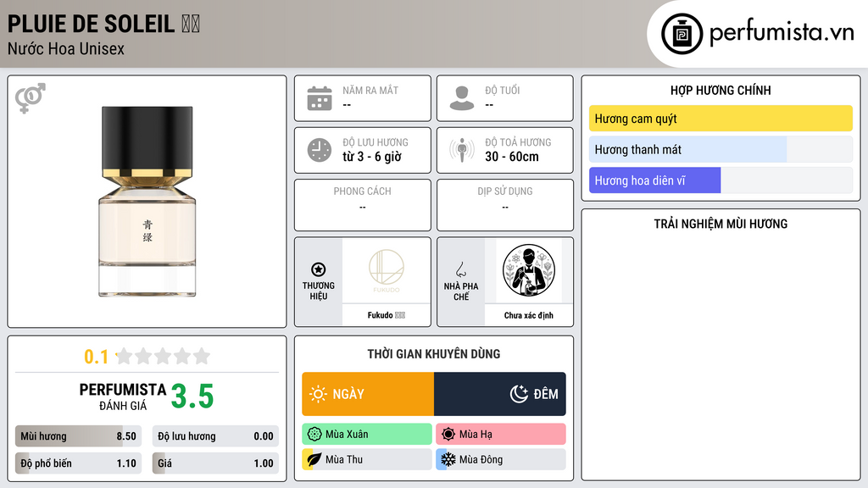Select the Hương hoa diên vĩ accord bar
Screen dimensions: 868x488
pyautogui.click(x=721, y=180)
